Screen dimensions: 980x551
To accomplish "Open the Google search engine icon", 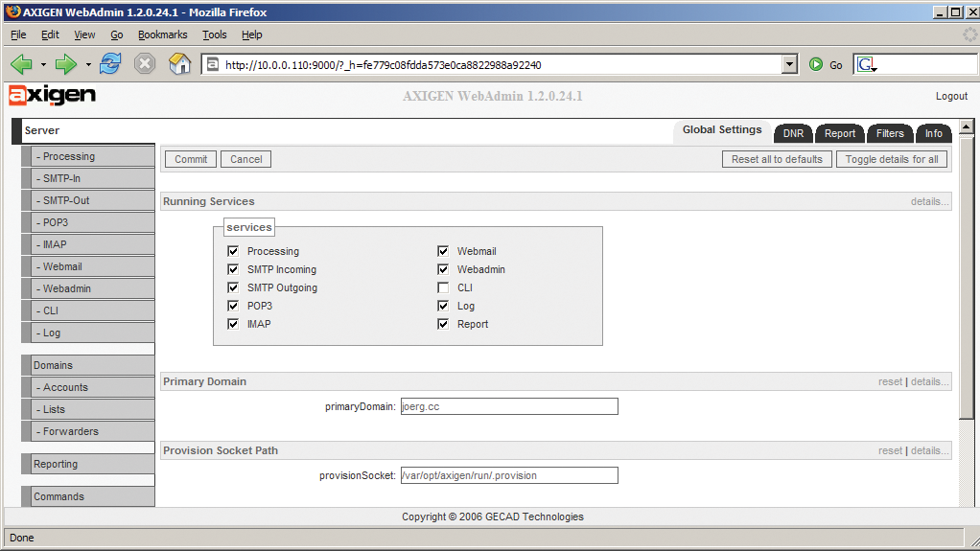I will coord(866,64).
